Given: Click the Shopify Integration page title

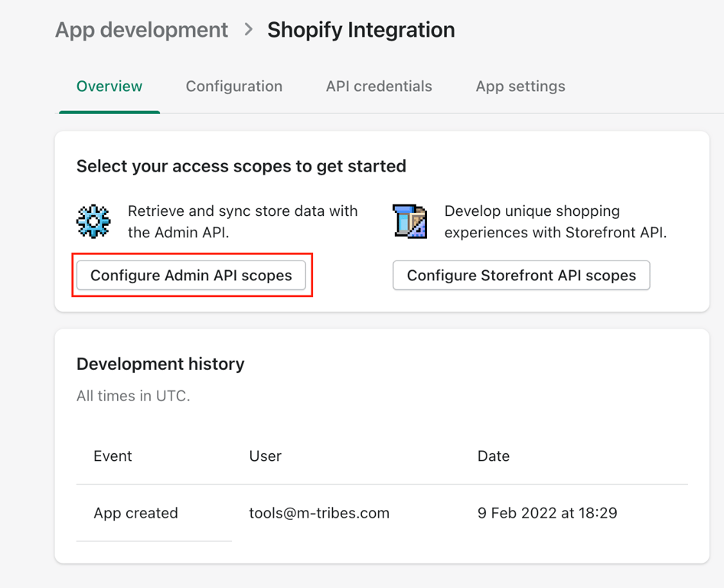Looking at the screenshot, I should click(x=361, y=30).
